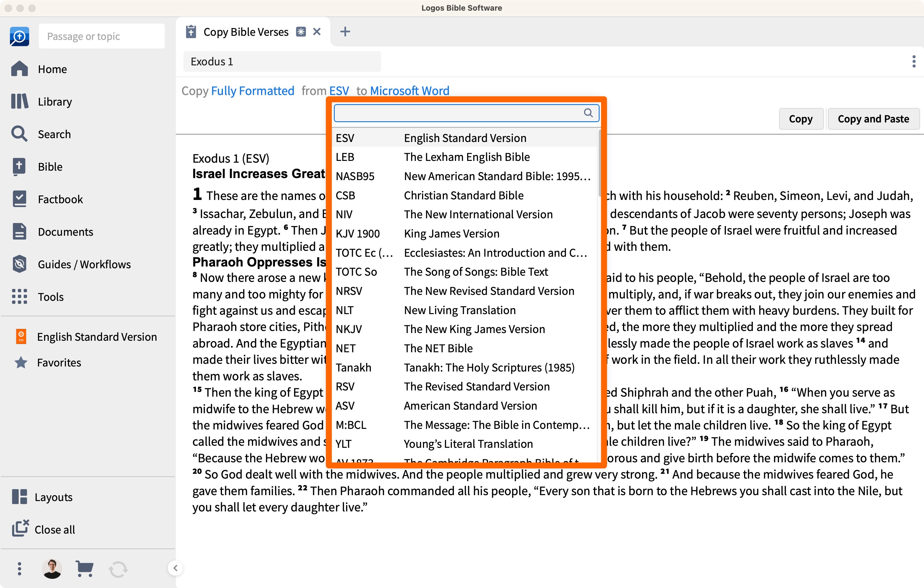Open the panel kebab menu

(914, 61)
